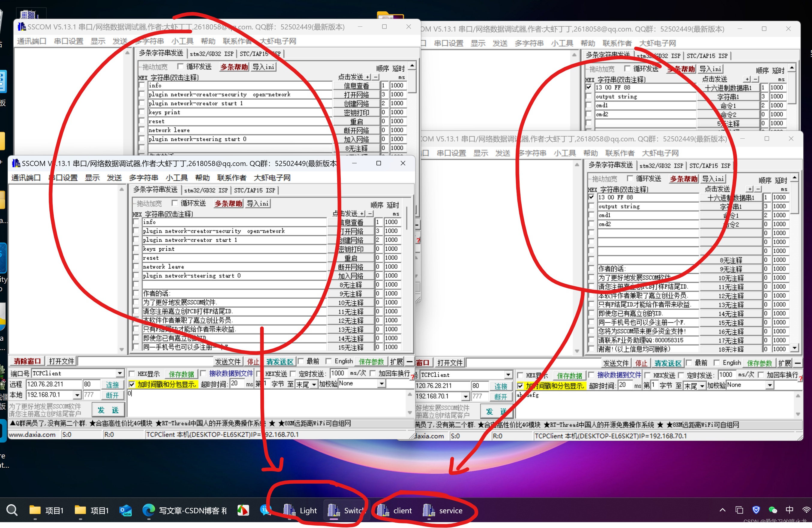Expand the 本地 192.168.70.1 IP dropdown
This screenshot has height=528, width=812.
pyautogui.click(x=77, y=395)
